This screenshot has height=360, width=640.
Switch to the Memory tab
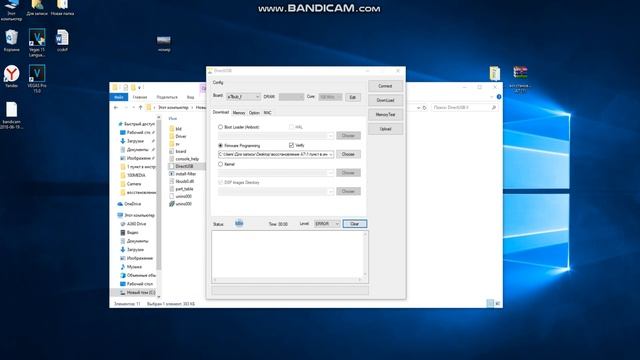point(239,113)
